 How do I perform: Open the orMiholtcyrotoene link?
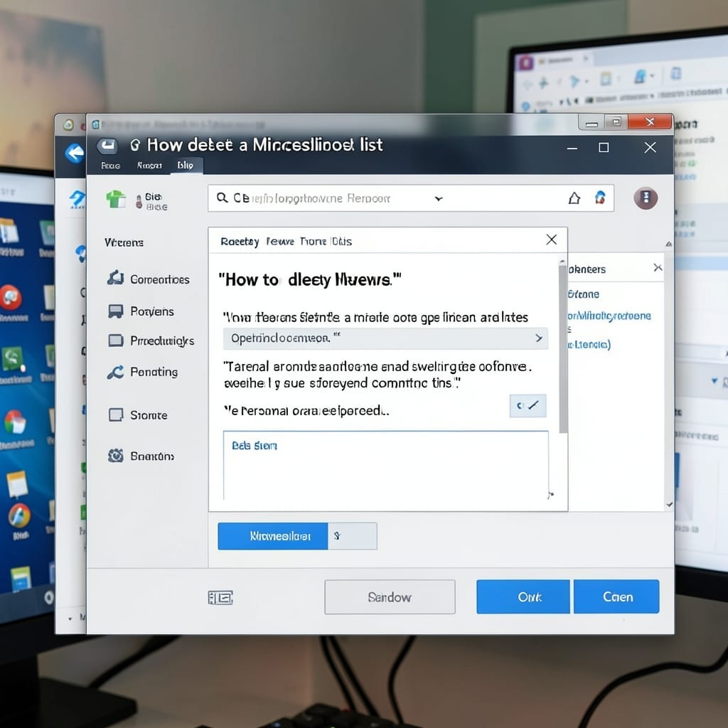pyautogui.click(x=609, y=316)
